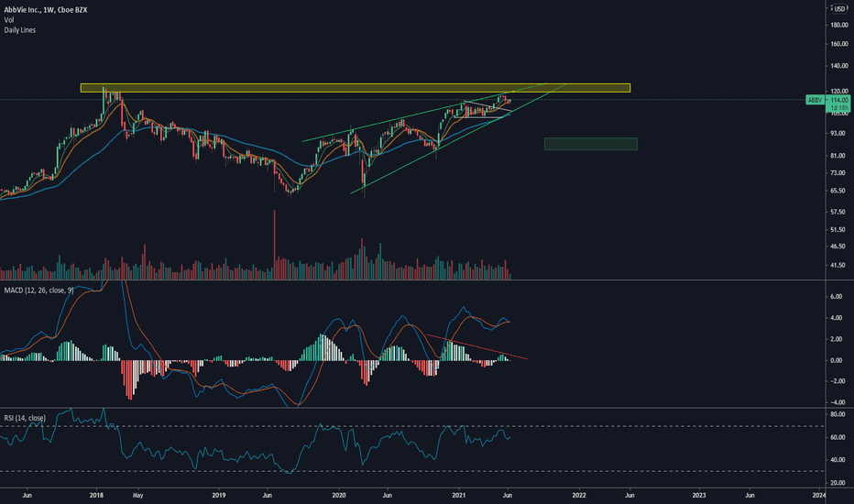Click the 0.00 MACD scale label
854x504 pixels.
(x=836, y=361)
